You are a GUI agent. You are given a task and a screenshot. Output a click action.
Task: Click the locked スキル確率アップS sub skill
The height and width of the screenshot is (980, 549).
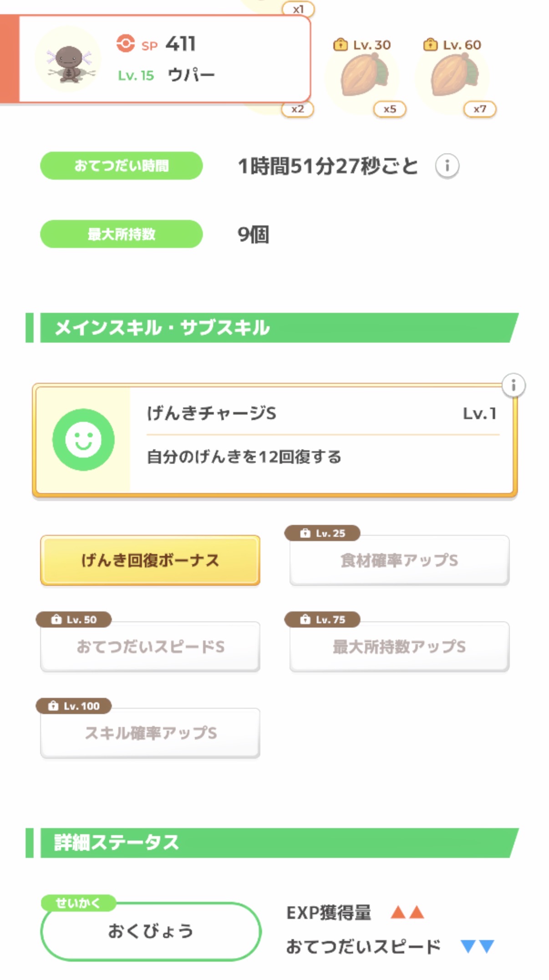[150, 733]
